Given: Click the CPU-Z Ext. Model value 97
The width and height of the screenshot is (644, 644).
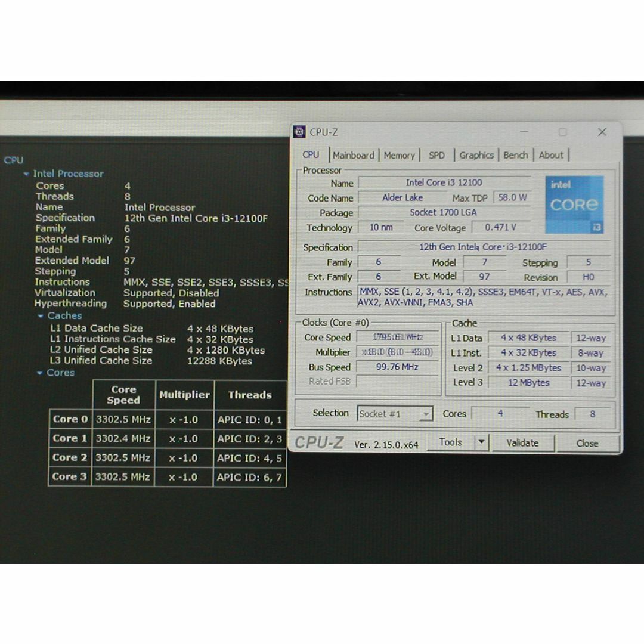Looking at the screenshot, I should [x=485, y=277].
